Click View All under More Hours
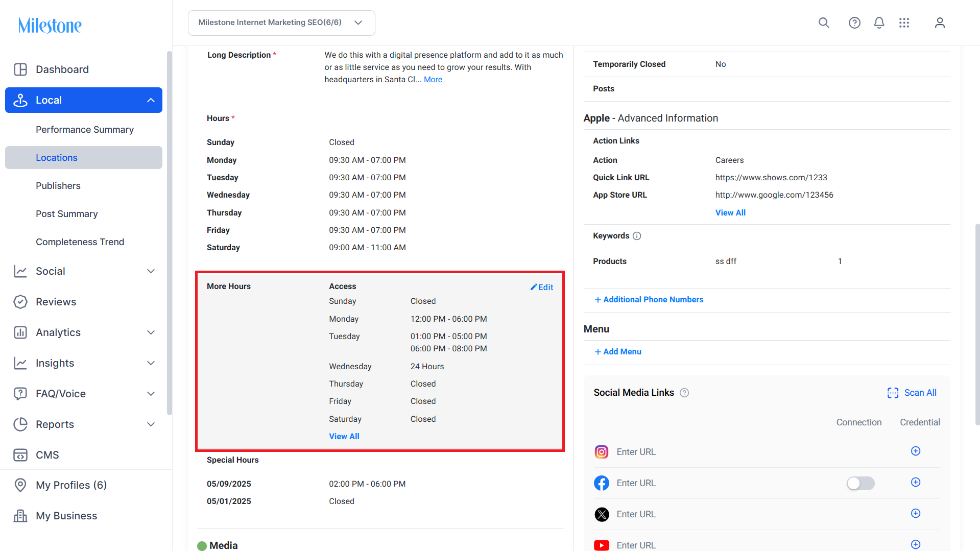 tap(344, 437)
